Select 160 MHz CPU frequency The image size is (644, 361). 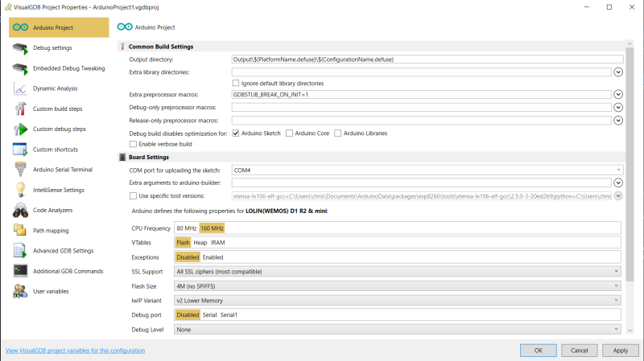coord(212,228)
